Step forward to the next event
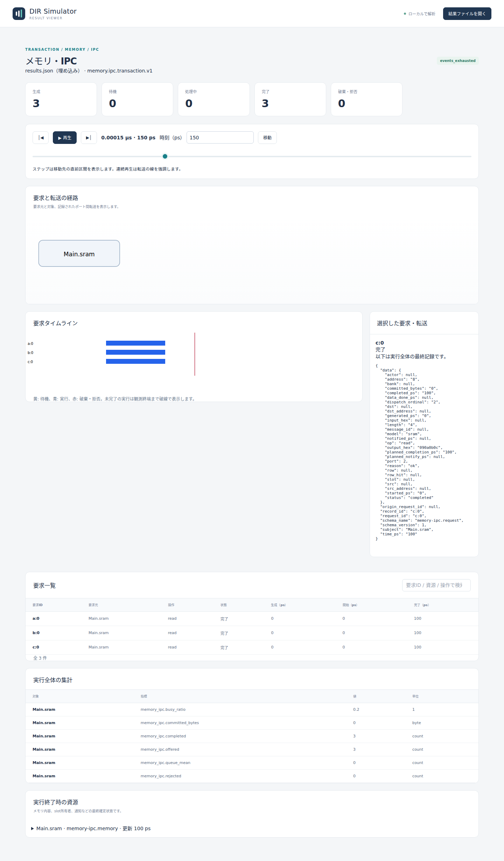504x861 pixels. coord(89,138)
